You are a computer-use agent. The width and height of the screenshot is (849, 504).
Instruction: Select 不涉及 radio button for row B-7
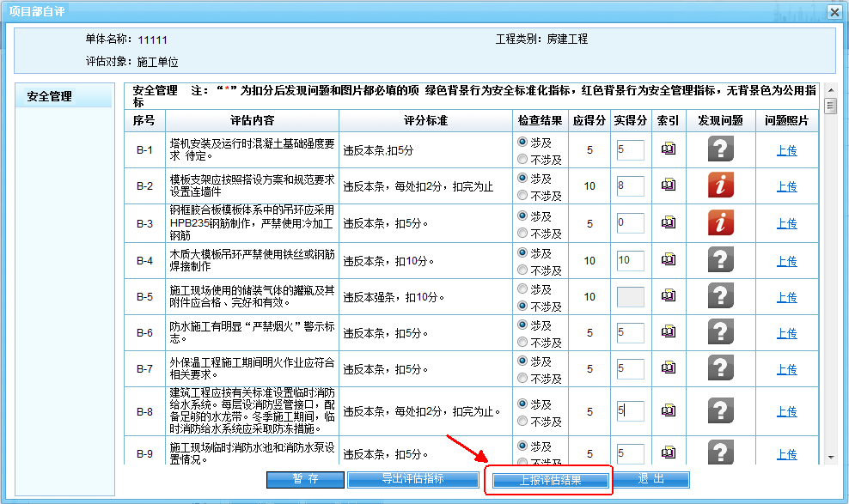tap(522, 379)
